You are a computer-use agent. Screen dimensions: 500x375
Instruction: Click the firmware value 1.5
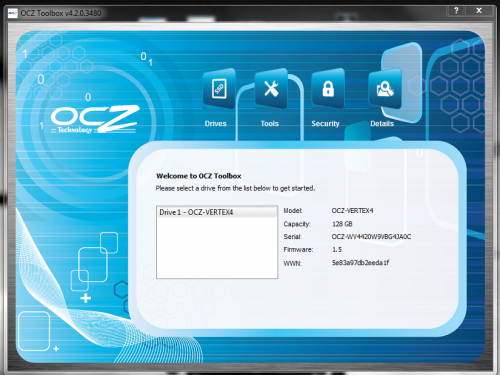(337, 250)
